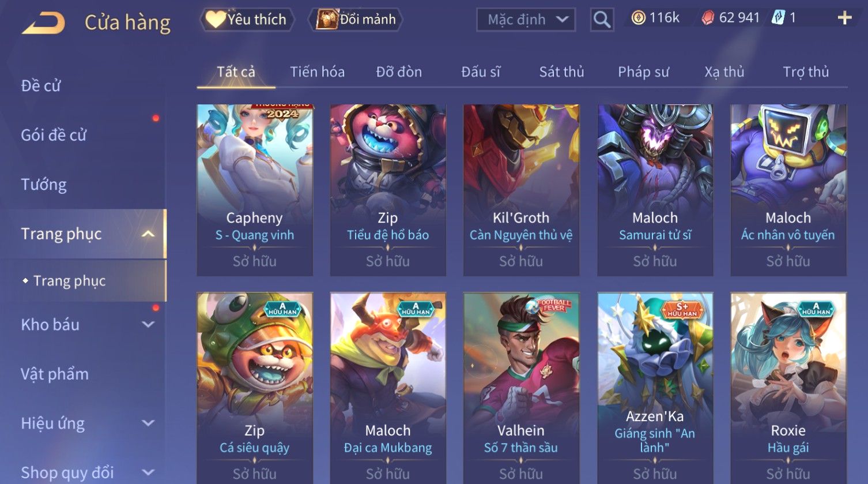Viewport: 868px width, 484px height.
Task: Select the Roxie Hầu gái skin card
Action: [x=788, y=388]
